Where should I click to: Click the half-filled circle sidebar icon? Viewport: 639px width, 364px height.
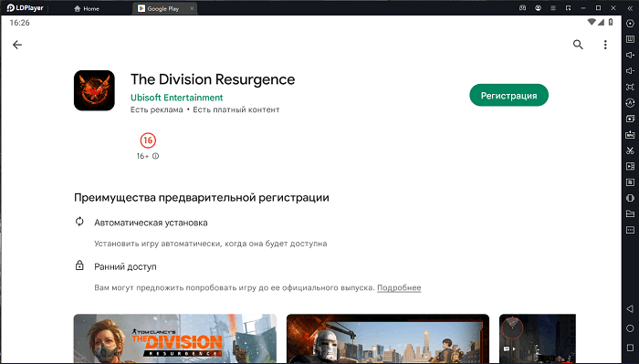pos(630,198)
